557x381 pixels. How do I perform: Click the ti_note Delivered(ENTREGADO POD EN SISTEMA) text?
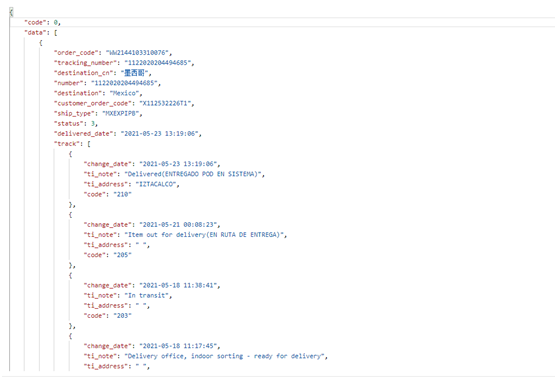[x=193, y=174]
